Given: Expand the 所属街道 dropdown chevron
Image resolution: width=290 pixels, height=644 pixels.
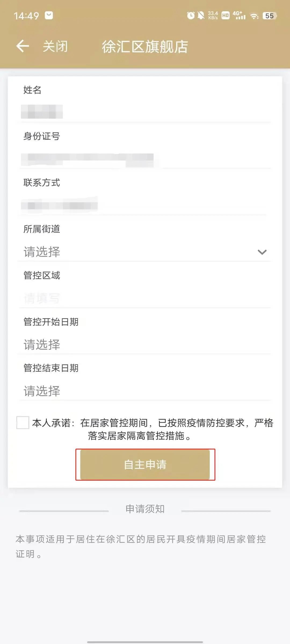Looking at the screenshot, I should click(x=262, y=252).
